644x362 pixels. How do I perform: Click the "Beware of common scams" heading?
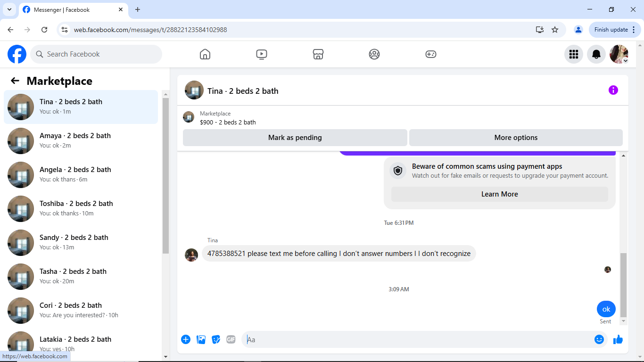coord(487,166)
